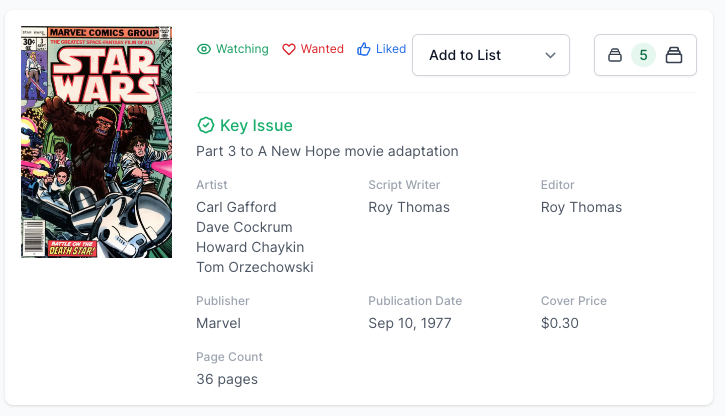Toggle the Wanted status label

[322, 49]
